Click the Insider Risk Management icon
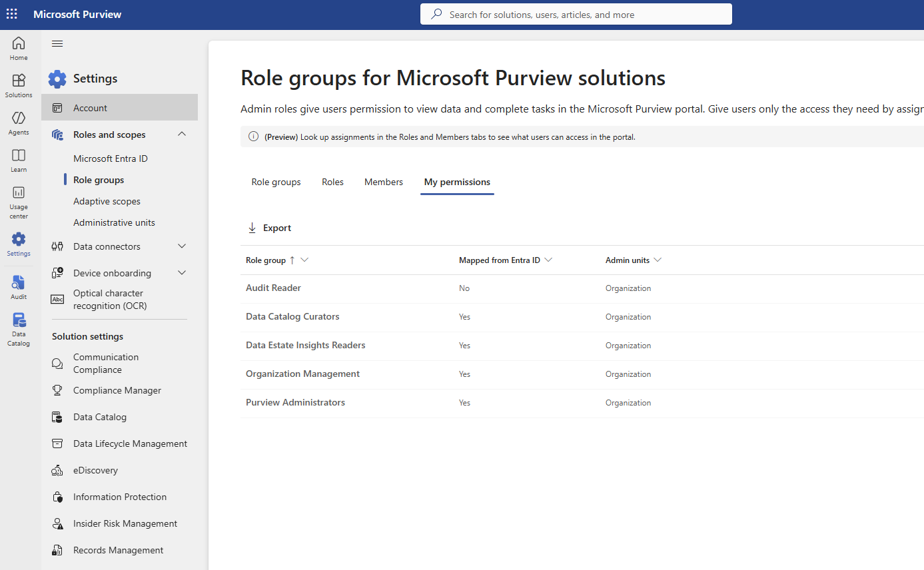924x570 pixels. pyautogui.click(x=57, y=523)
